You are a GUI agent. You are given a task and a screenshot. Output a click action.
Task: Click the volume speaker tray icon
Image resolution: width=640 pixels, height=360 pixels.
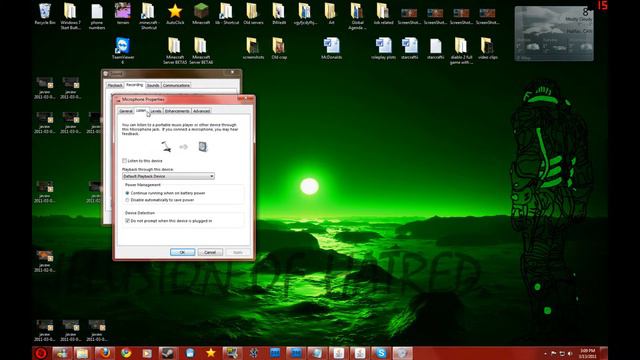pyautogui.click(x=570, y=353)
